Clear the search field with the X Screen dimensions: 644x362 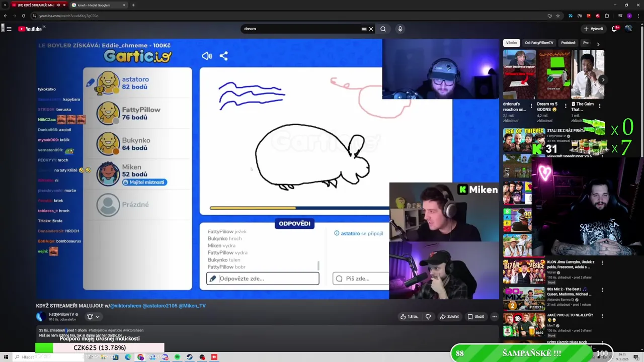click(x=371, y=29)
